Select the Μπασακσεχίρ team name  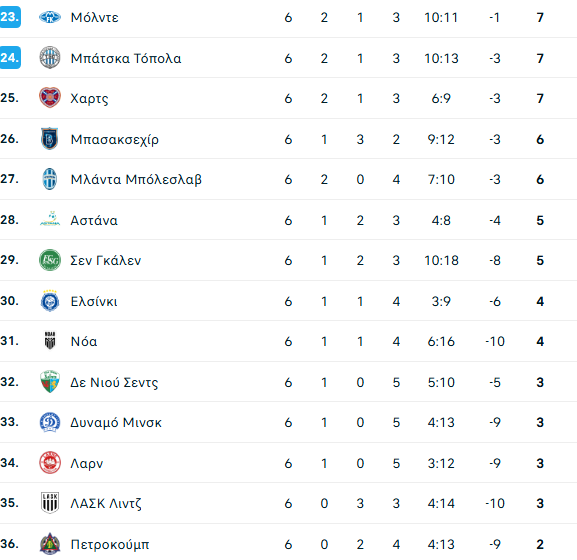pyautogui.click(x=114, y=140)
